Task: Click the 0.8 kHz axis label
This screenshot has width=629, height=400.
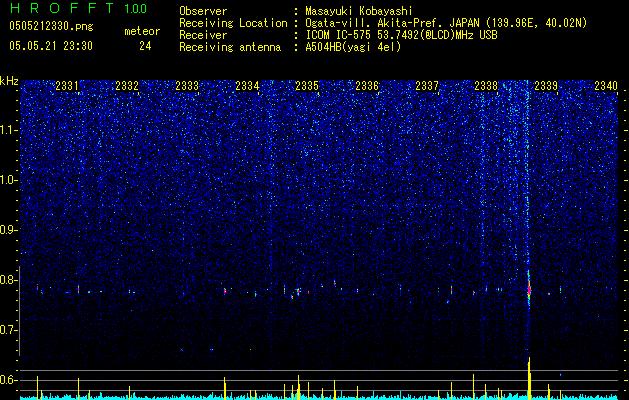Action: click(x=9, y=280)
